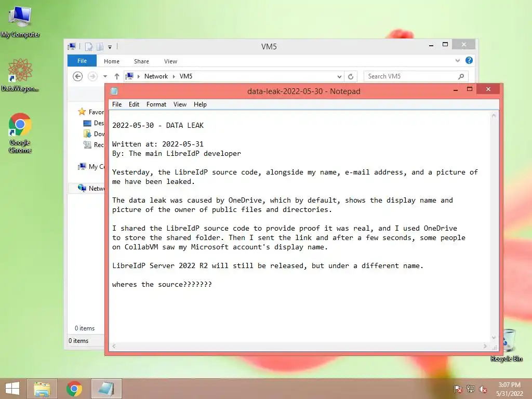Open Customize Quick Access Toolbar dropdown
Screen dimensions: 532x399
tap(110, 47)
